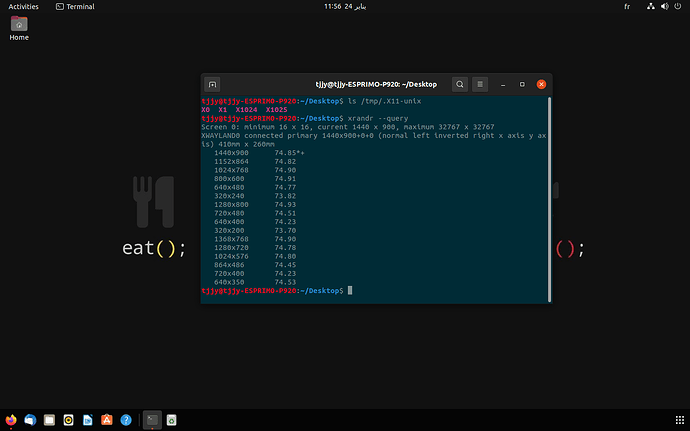Open the clock and calendar panel
Image resolution: width=690 pixels, height=431 pixels.
[345, 6]
